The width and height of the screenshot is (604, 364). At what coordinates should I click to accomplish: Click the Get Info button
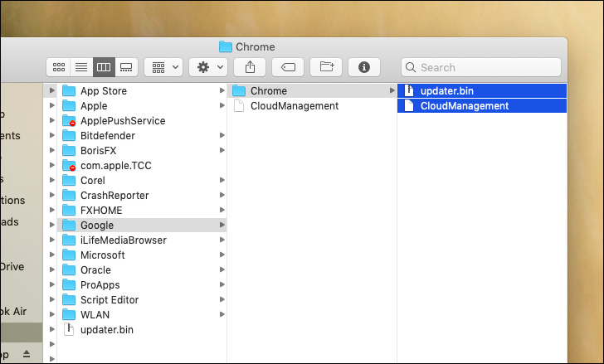[x=364, y=68]
